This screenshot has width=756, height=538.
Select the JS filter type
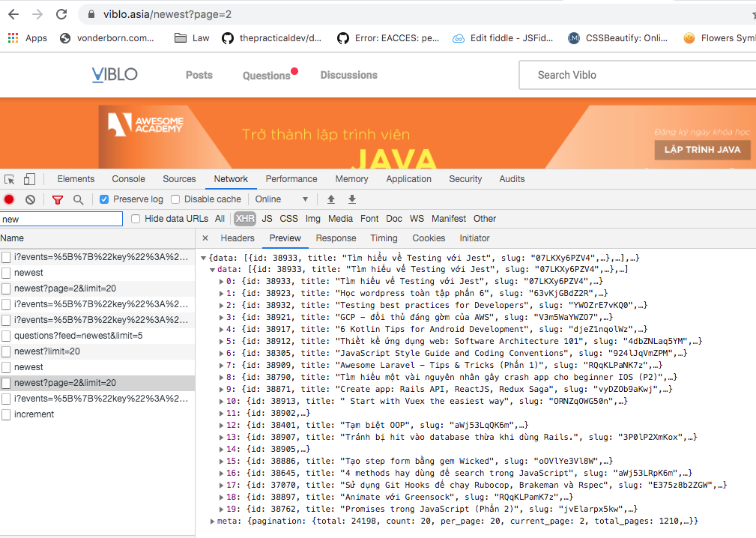267,219
